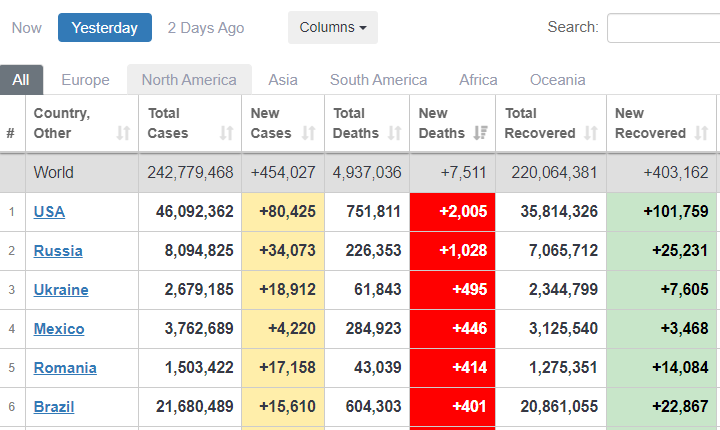Select Mexico total deaths 284,923
Viewport: 720px width, 430px height.
click(x=373, y=329)
